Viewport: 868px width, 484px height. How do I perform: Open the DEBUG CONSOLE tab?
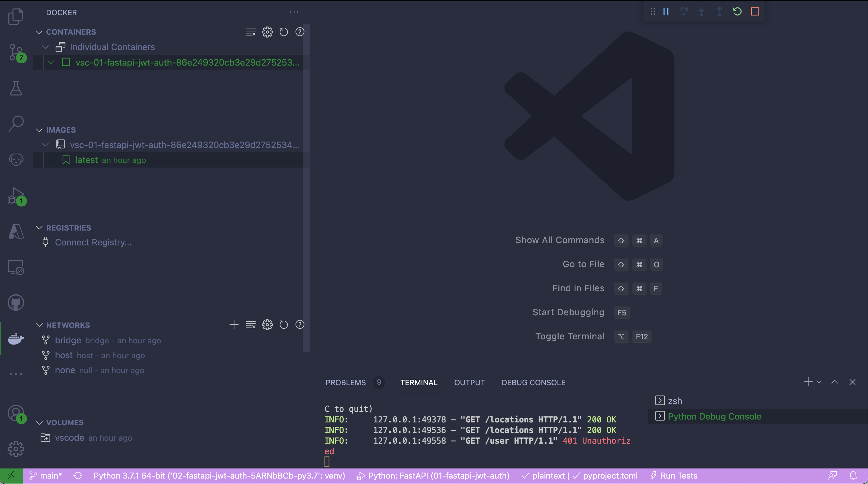[533, 383]
